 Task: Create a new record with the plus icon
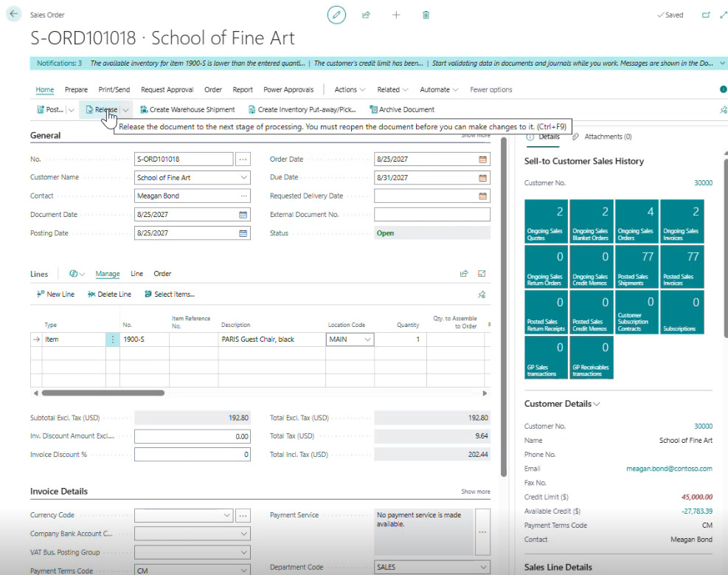click(396, 15)
